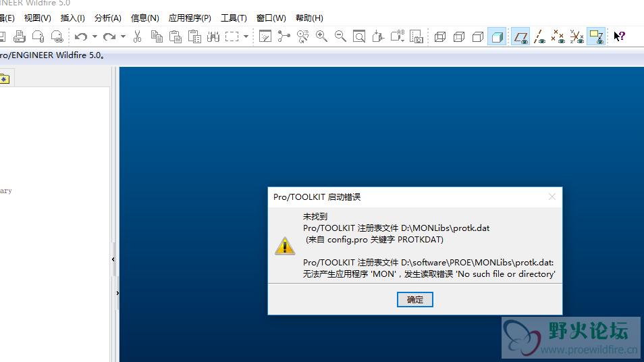Screen dimensions: 644x362
Task: Click the Zoom In magnifier
Action: tap(321, 36)
